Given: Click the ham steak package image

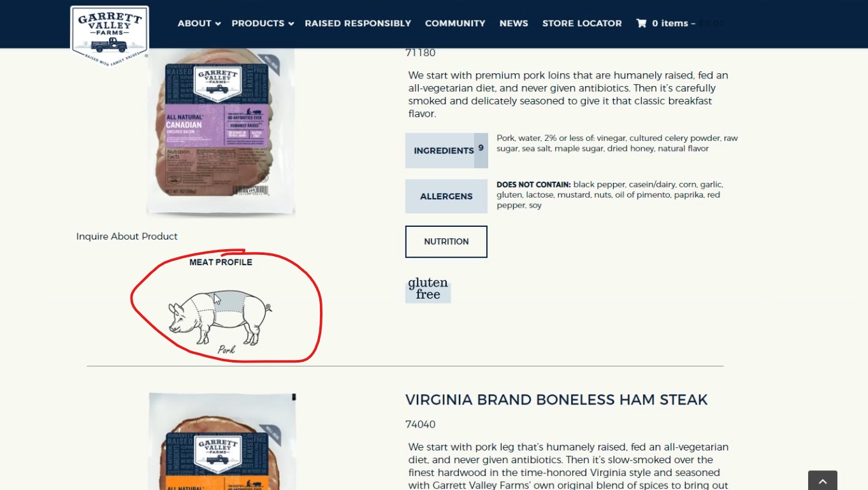Looking at the screenshot, I should tap(222, 441).
